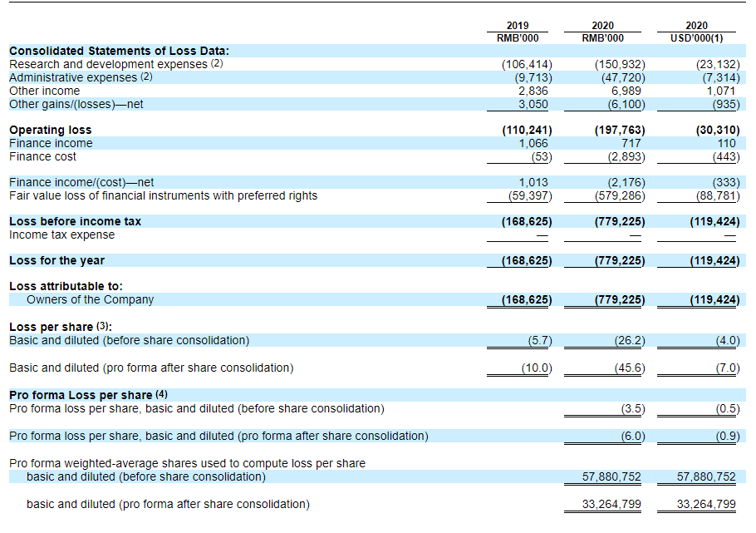Select the Owners of the Company row label
Viewport: 756px width, 533px height.
coord(90,299)
